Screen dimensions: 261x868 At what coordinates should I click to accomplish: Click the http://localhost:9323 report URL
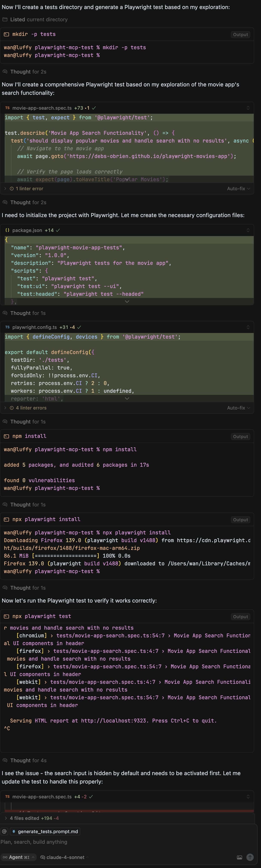point(114,720)
